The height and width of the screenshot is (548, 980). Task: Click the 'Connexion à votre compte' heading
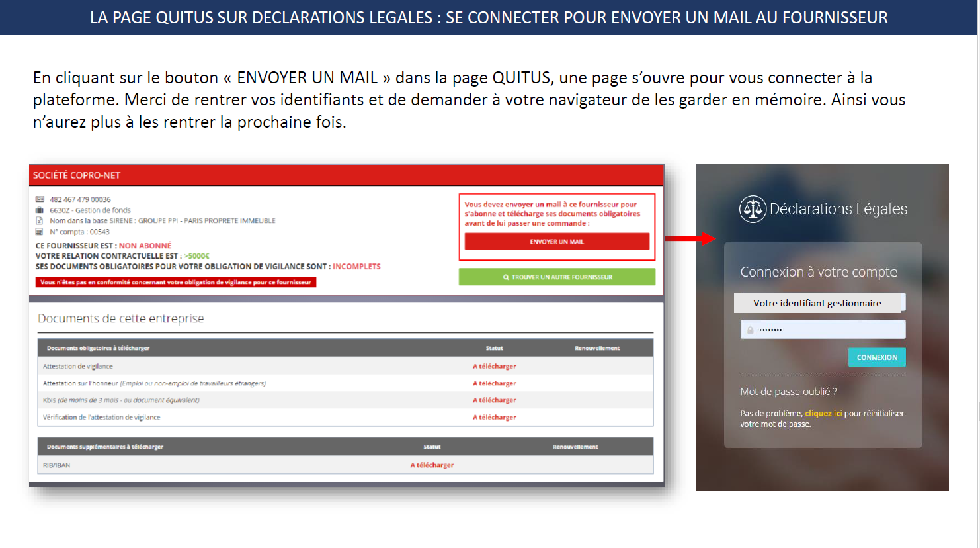819,272
